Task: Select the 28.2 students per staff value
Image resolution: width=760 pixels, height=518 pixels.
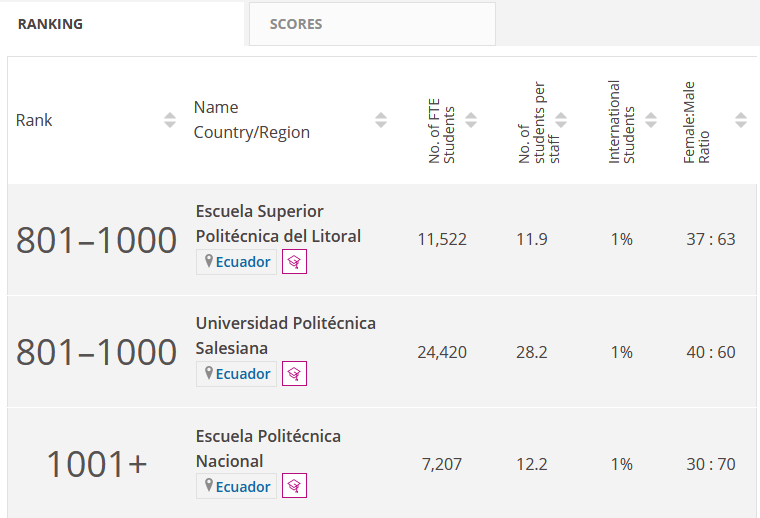Action: [x=532, y=352]
